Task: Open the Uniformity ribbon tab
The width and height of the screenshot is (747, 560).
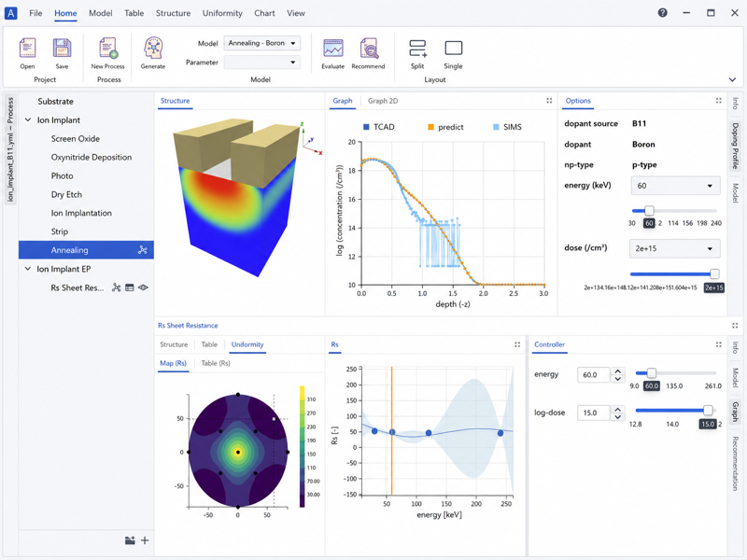Action: pyautogui.click(x=222, y=13)
